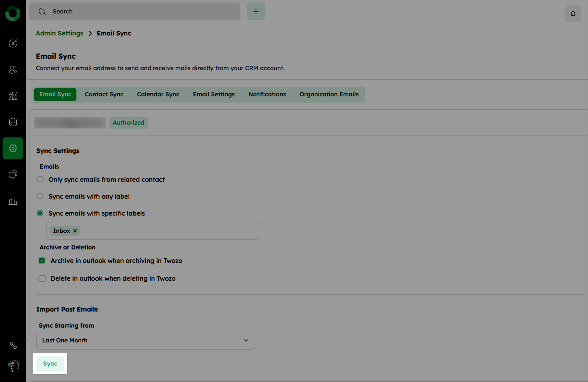
Task: Select Sync emails with any label
Action: (x=40, y=196)
